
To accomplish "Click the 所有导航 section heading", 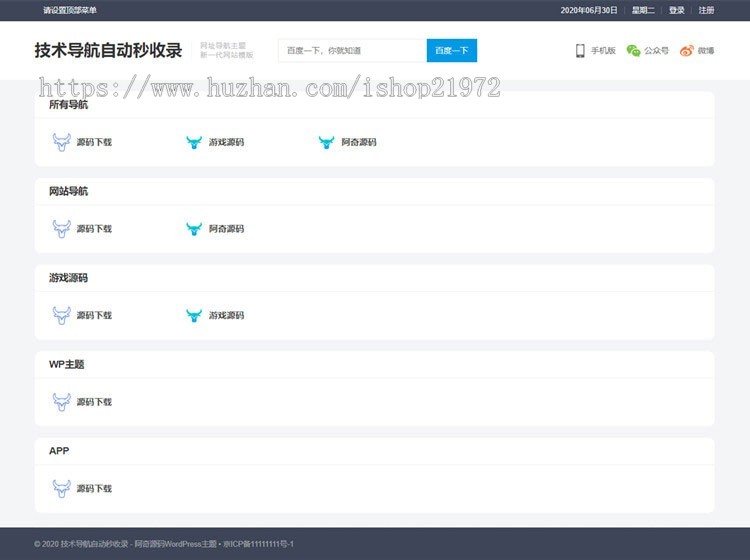I will 68,105.
